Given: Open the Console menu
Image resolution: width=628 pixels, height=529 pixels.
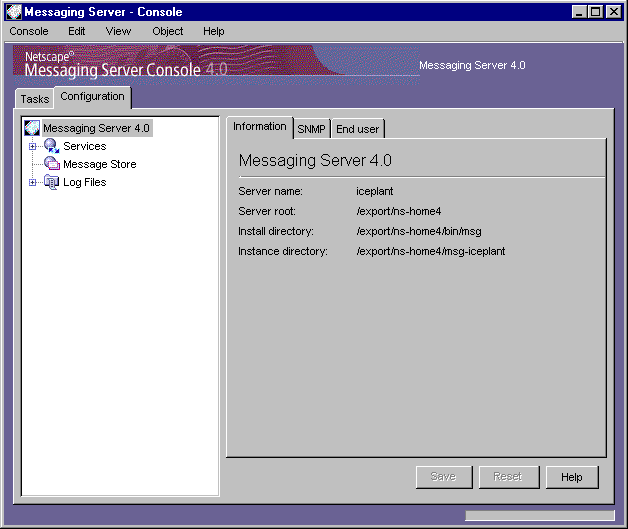Looking at the screenshot, I should [29, 31].
